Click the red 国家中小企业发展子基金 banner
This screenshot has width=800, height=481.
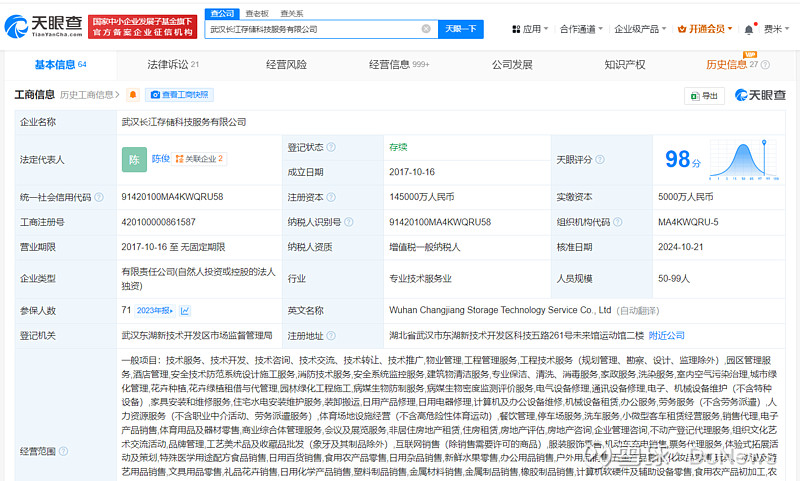[x=142, y=27]
